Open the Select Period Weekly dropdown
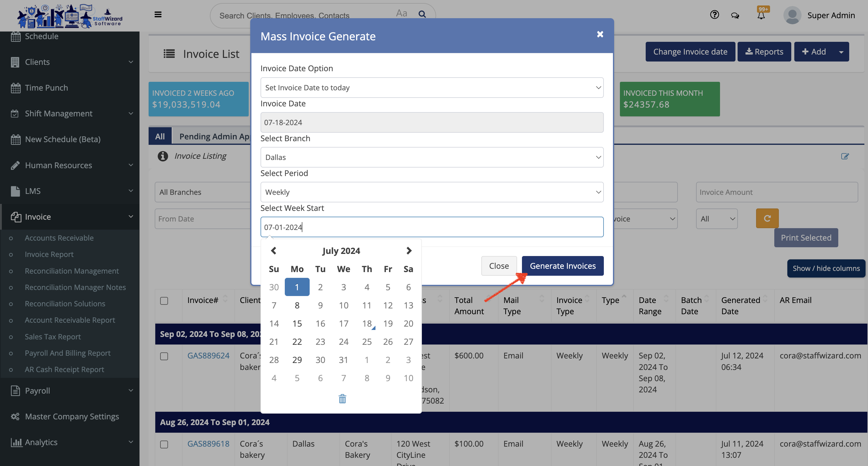Screen dimensions: 868x466 tap(432, 192)
